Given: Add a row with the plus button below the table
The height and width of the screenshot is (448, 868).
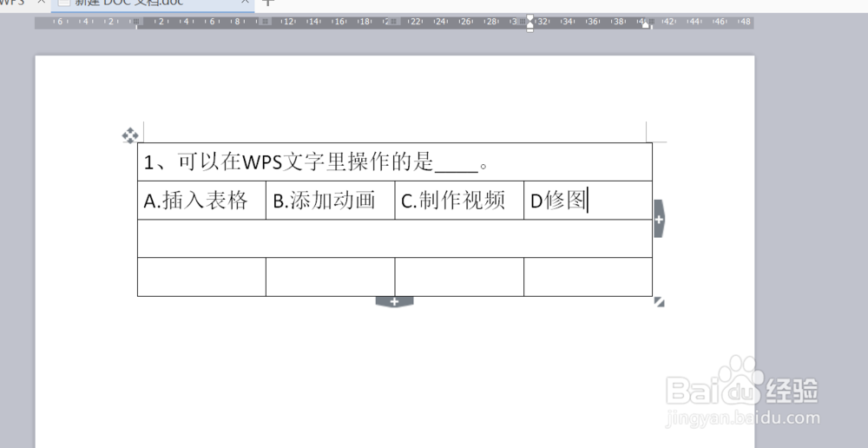Looking at the screenshot, I should [394, 302].
